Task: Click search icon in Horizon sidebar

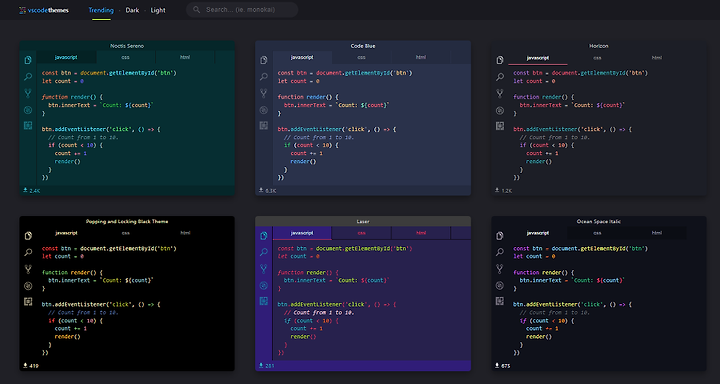Action: tap(500, 77)
